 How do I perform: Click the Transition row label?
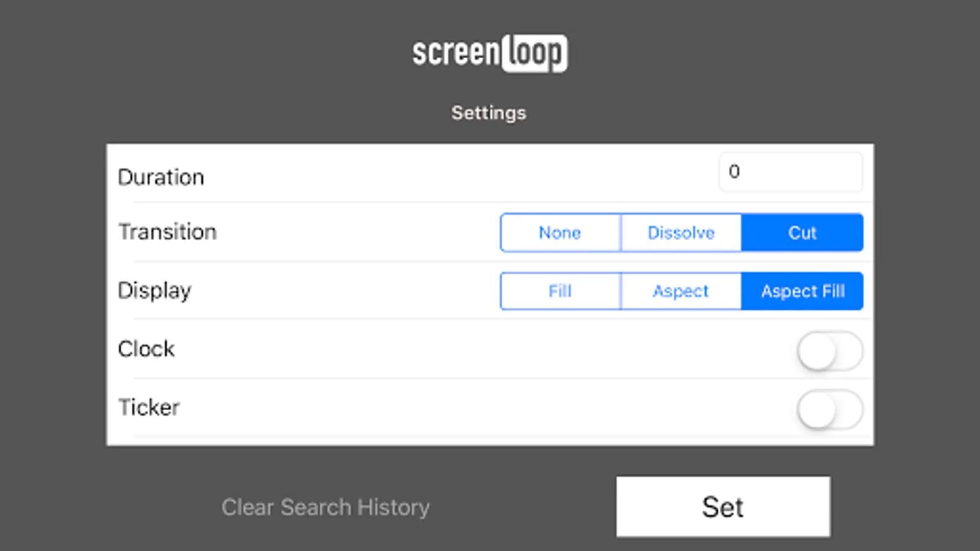(167, 232)
